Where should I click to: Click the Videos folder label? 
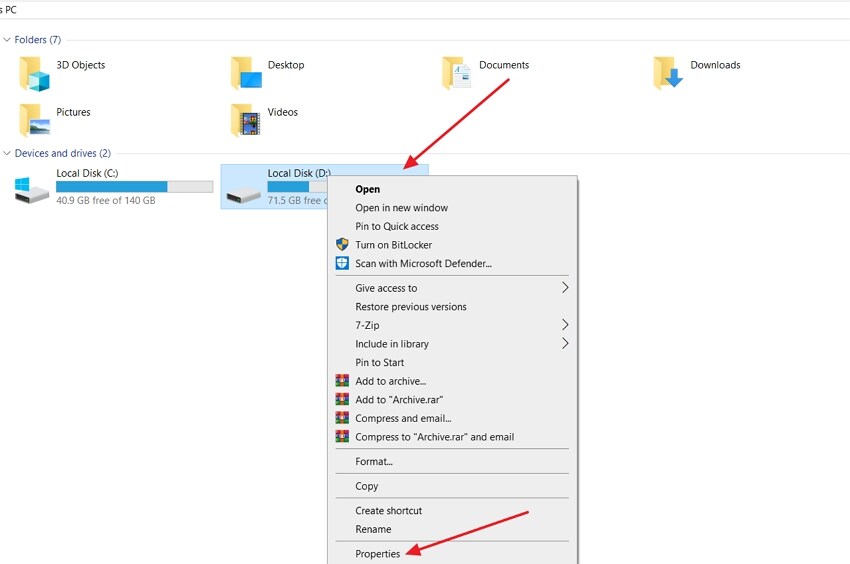coord(282,112)
